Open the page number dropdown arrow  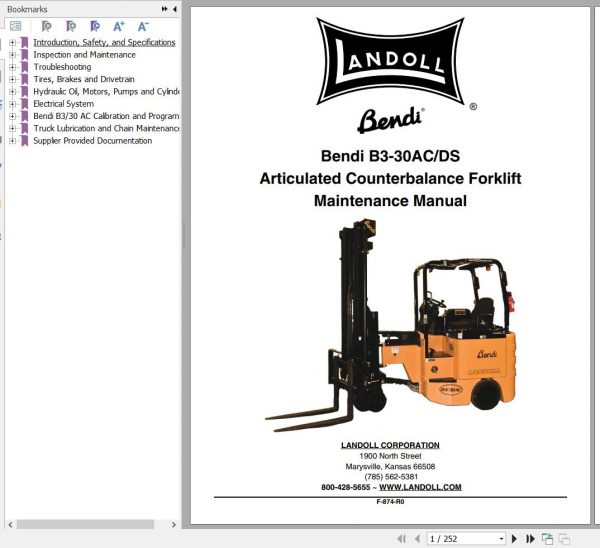tap(501, 539)
